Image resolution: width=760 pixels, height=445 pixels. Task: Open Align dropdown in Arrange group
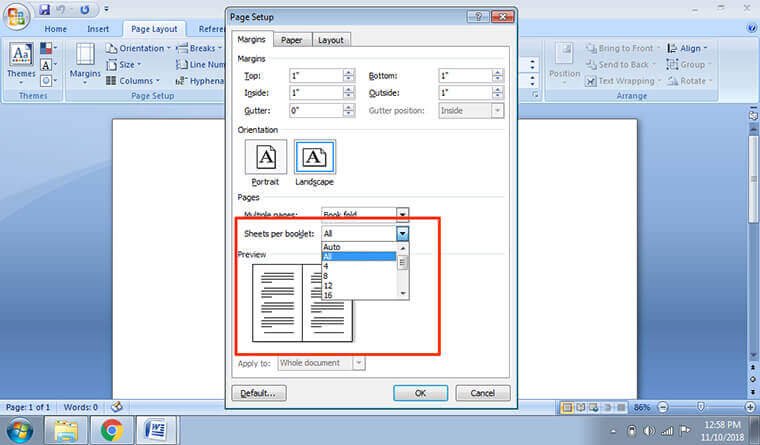pyautogui.click(x=687, y=48)
